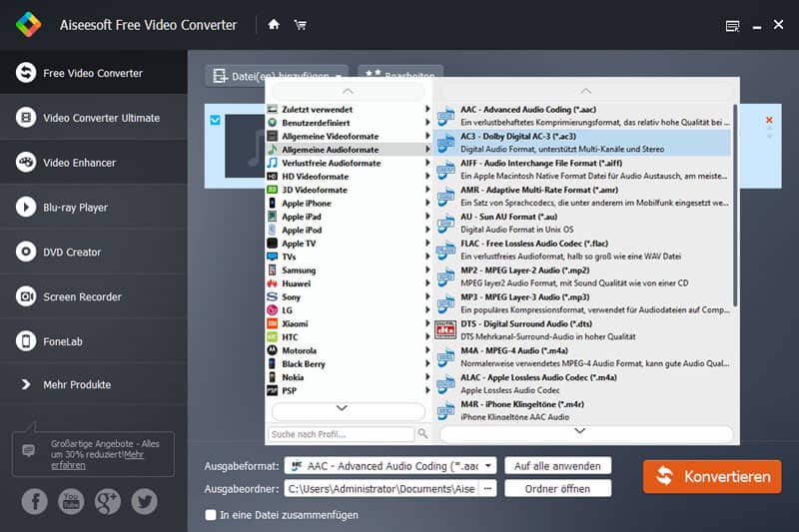Enable 'In eine Datei zusammenfügen' checkbox
The image size is (799, 532).
pyautogui.click(x=211, y=515)
